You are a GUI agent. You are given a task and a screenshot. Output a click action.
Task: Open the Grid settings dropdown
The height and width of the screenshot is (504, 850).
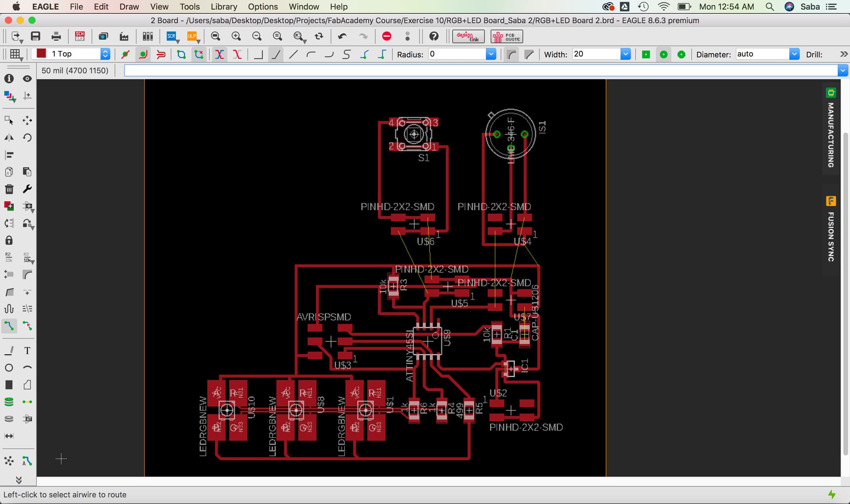16,55
